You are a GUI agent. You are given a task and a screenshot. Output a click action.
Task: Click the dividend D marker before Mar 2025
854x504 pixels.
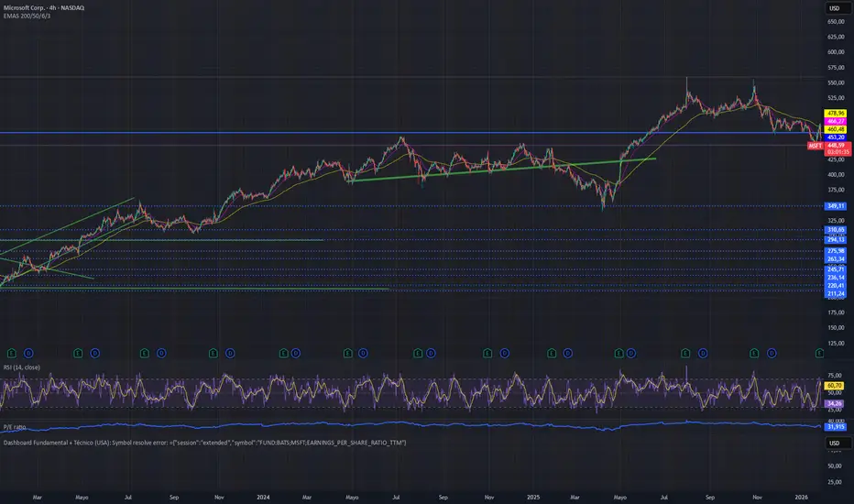tap(567, 353)
